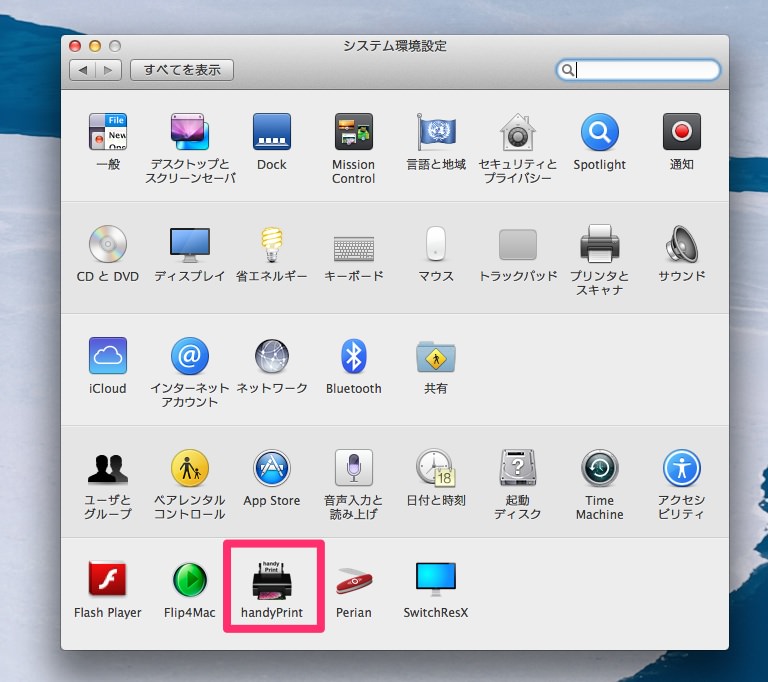This screenshot has height=682, width=768.
Task: Focus the search field in the toolbar
Action: tap(638, 70)
